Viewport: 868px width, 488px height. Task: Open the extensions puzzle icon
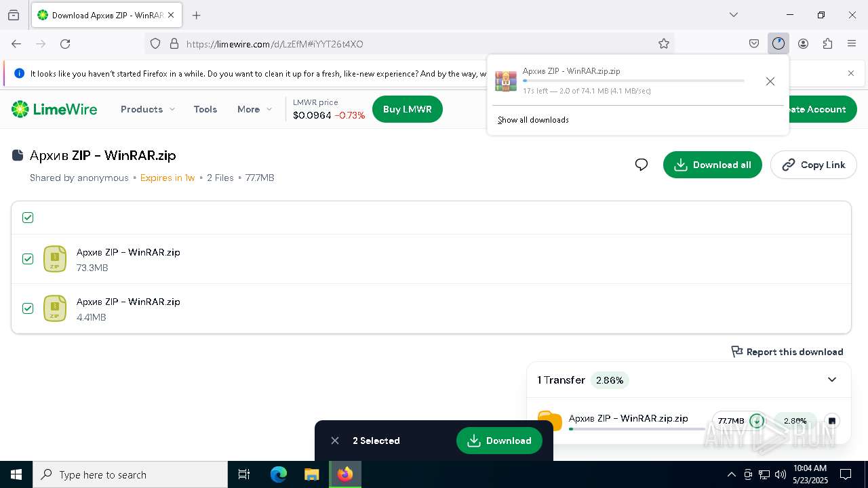pyautogui.click(x=827, y=43)
